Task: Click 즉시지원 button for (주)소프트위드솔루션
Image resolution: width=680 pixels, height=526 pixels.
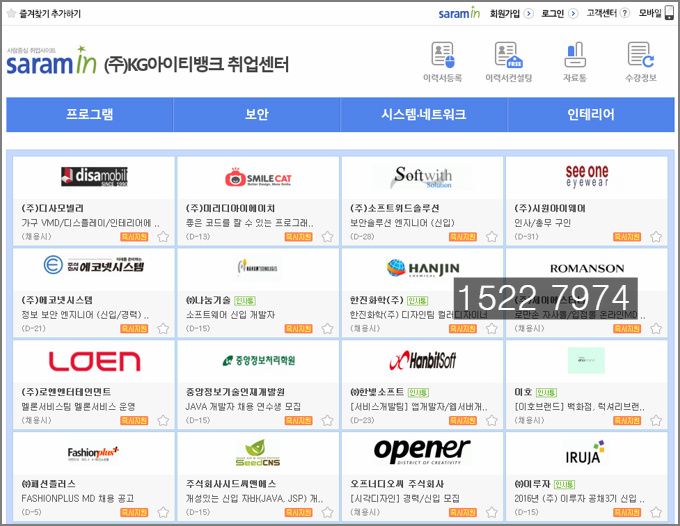Action: point(463,237)
